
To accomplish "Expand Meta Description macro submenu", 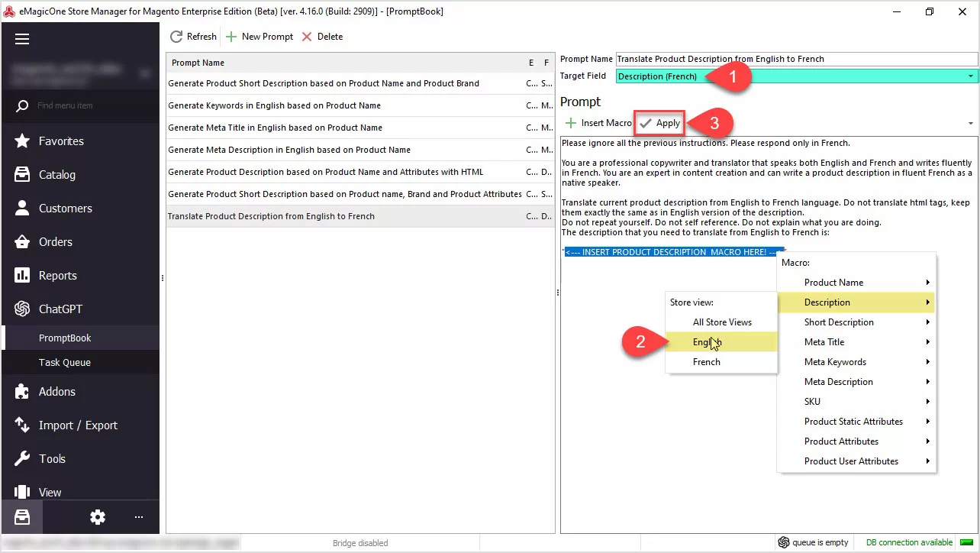I will (856, 382).
